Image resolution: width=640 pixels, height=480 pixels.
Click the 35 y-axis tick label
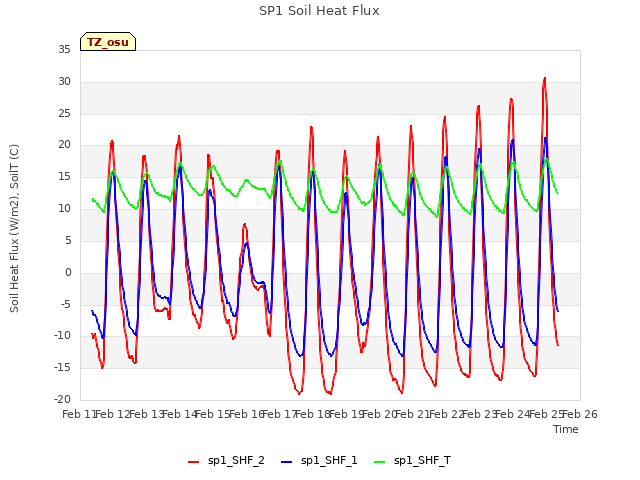click(x=64, y=50)
